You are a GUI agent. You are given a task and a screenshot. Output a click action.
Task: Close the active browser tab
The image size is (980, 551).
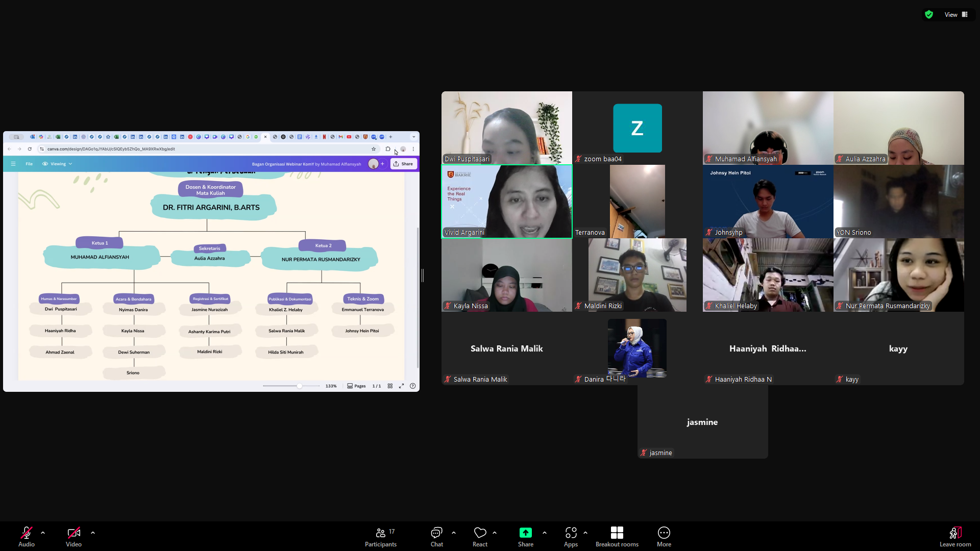(265, 137)
